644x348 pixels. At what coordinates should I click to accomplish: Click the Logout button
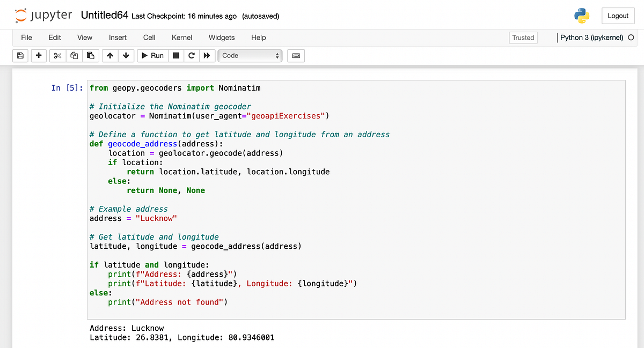click(618, 16)
